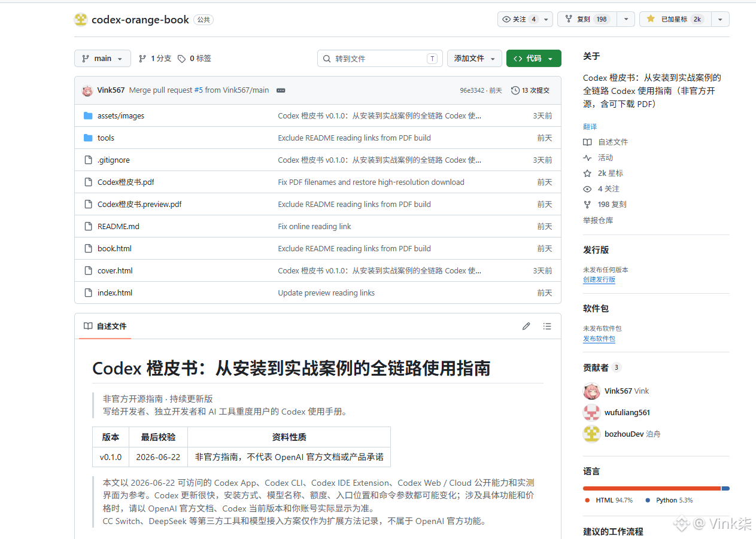The image size is (756, 539).
Task: Click Vink567 avatar in commit bar
Action: [87, 90]
